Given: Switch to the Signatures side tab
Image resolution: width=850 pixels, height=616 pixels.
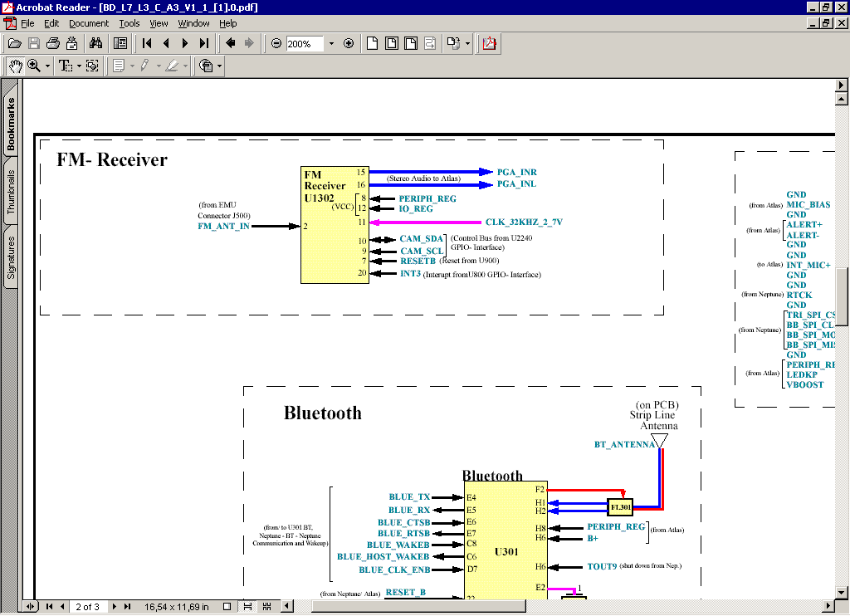Looking at the screenshot, I should point(10,257).
